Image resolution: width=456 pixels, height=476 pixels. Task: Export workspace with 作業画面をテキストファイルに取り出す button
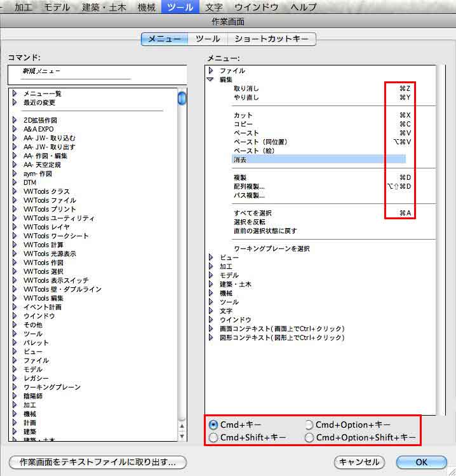97,462
